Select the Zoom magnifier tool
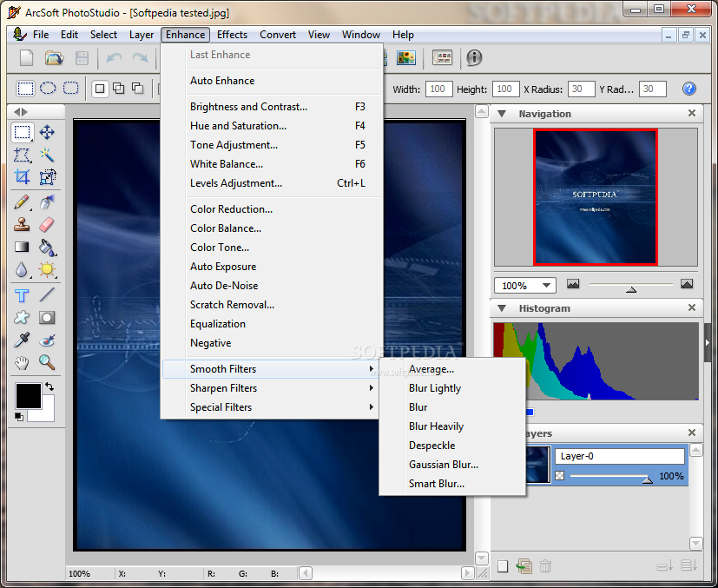 coord(47,362)
